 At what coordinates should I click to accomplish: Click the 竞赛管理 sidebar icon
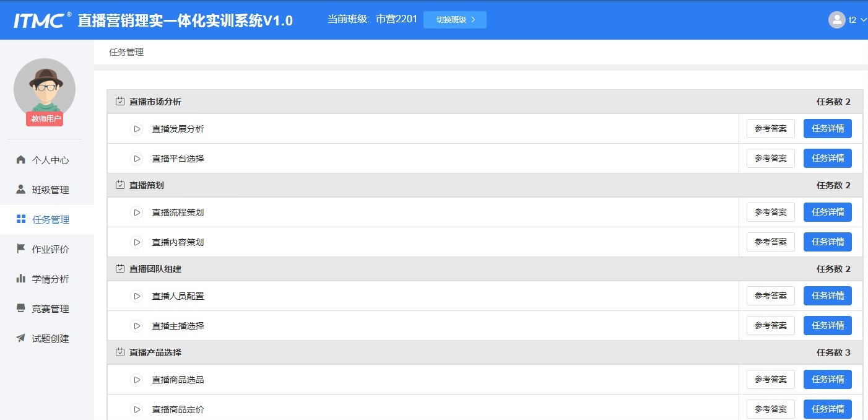21,308
